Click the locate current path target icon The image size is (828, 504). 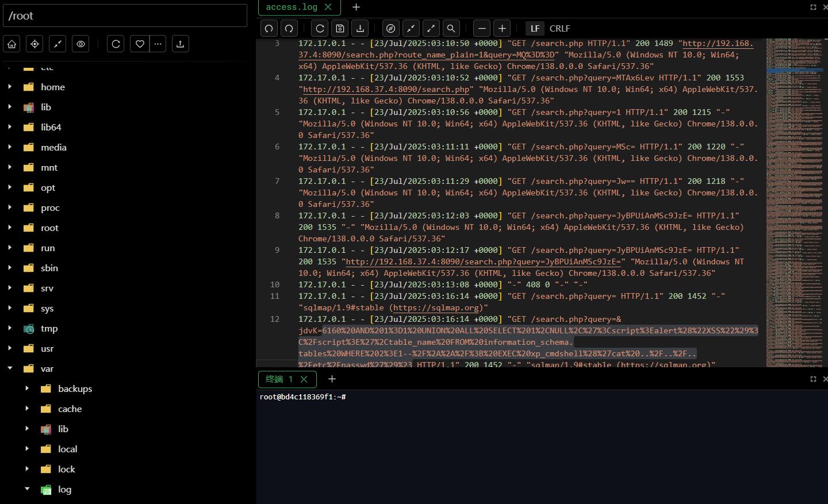pyautogui.click(x=35, y=44)
